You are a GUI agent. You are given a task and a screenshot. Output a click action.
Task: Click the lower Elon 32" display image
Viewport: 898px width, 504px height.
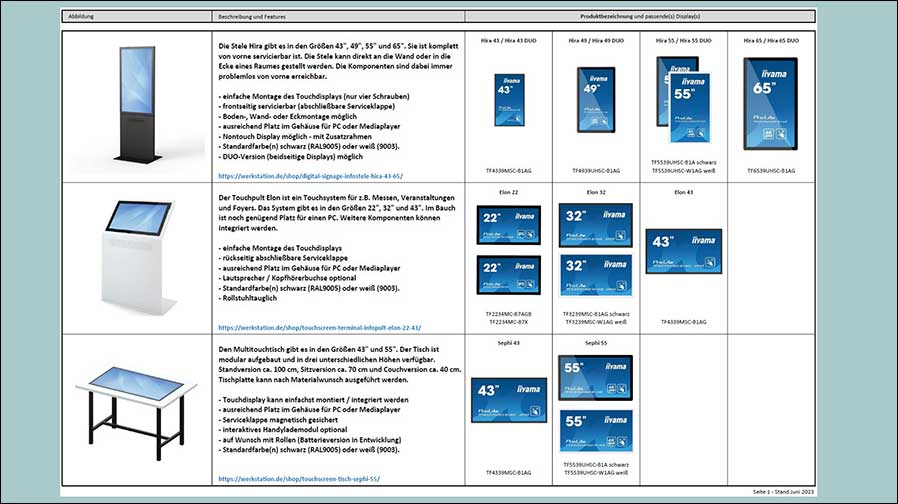[596, 274]
